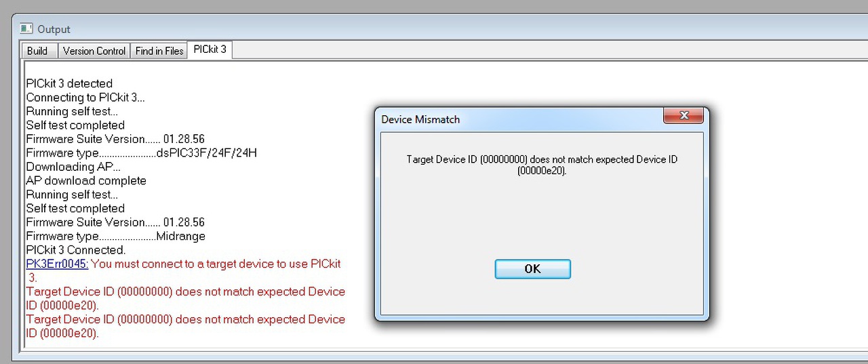Click the "Connecting to PICkit 3..." line
This screenshot has width=868, height=364.
pyautogui.click(x=85, y=98)
